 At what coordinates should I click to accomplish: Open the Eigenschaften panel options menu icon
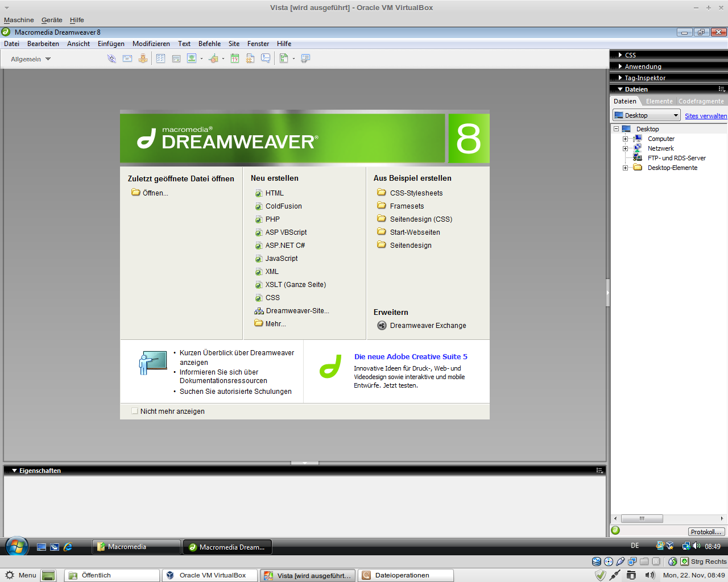599,471
